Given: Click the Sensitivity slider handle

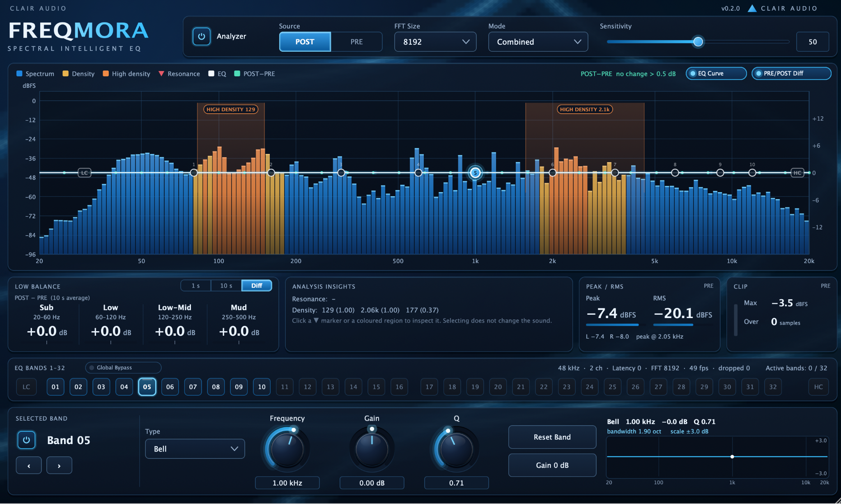Looking at the screenshot, I should click(698, 41).
